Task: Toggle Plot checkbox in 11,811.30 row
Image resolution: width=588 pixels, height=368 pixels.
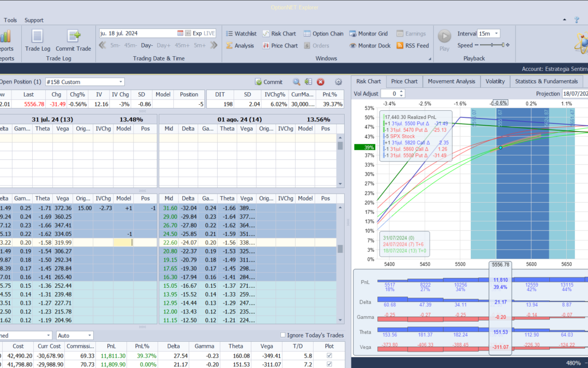Action: [329, 355]
